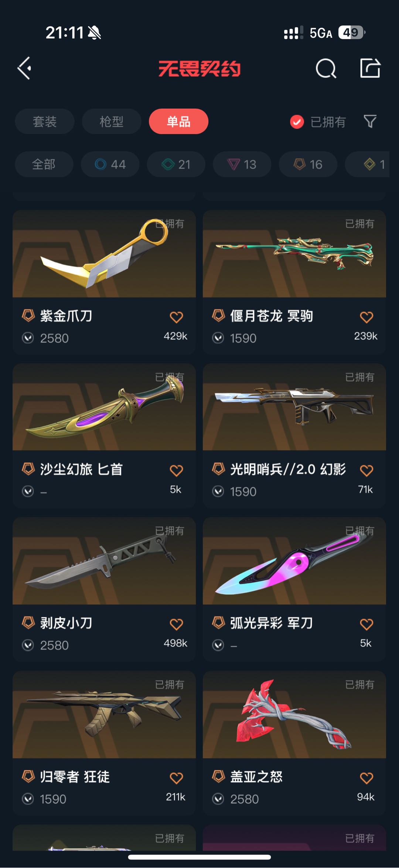Toggle the 已拥有 owned checkbox
Viewport: 399px width, 868px height.
297,122
